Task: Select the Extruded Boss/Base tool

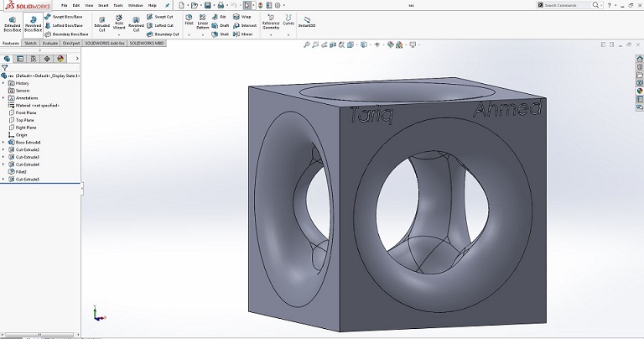Action: (x=12, y=23)
